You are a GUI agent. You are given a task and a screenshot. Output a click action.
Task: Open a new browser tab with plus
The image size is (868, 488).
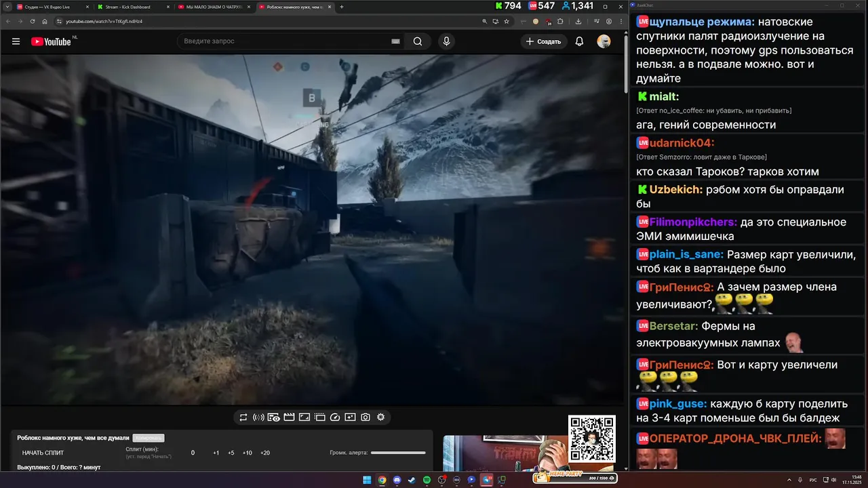pos(342,7)
